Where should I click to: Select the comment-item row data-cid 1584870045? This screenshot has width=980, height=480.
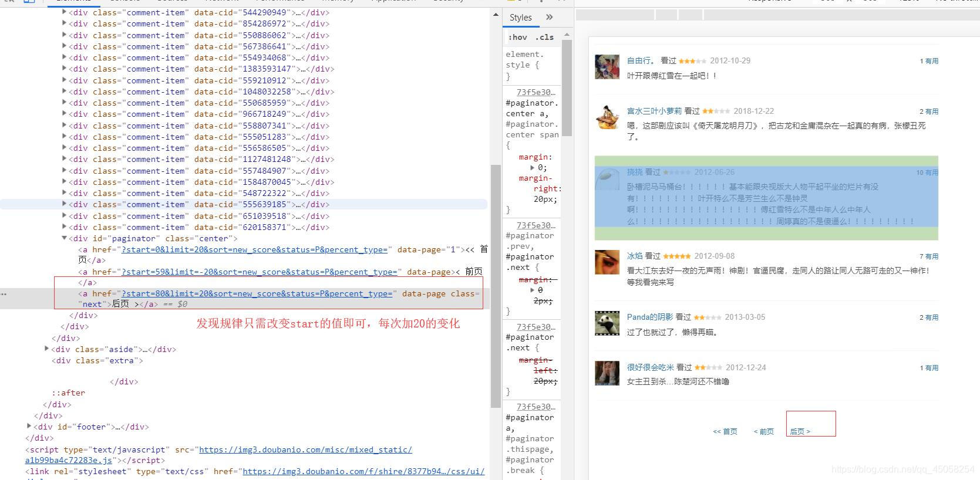tap(201, 182)
